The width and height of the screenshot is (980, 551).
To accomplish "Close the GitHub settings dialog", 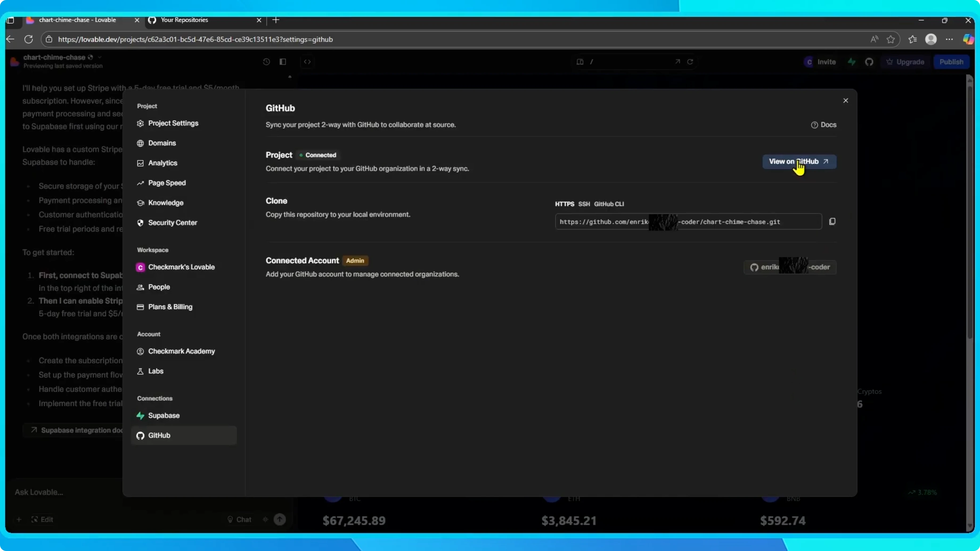I will (x=845, y=100).
